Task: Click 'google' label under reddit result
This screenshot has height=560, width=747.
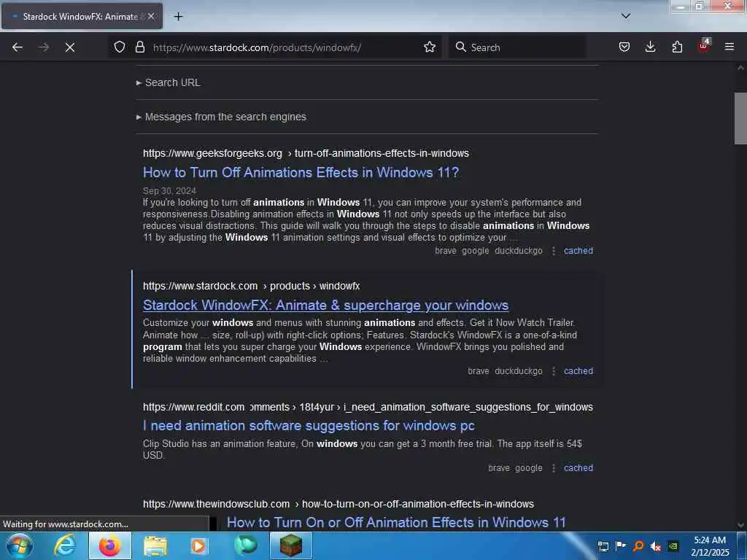Action: [528, 468]
